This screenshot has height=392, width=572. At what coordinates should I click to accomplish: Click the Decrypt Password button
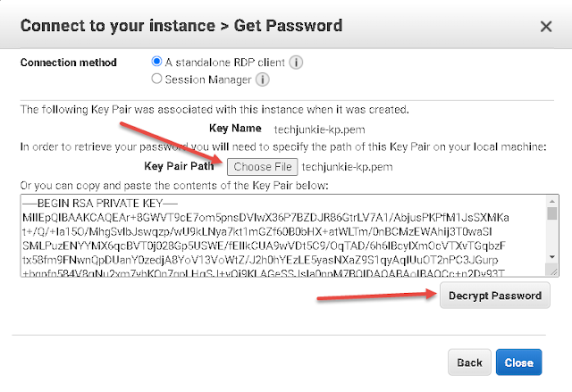click(x=494, y=296)
